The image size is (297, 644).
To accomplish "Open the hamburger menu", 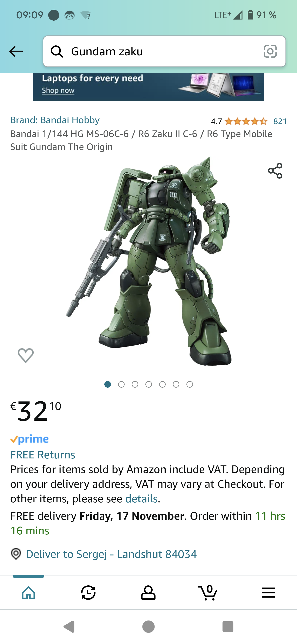I will tap(268, 592).
